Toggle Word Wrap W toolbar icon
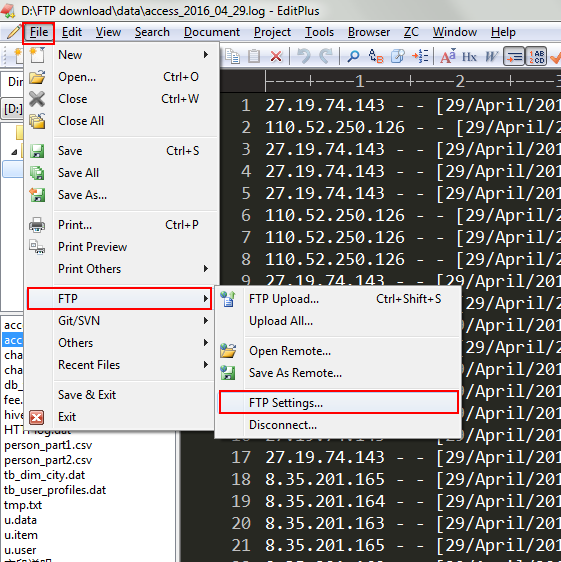 tap(491, 56)
